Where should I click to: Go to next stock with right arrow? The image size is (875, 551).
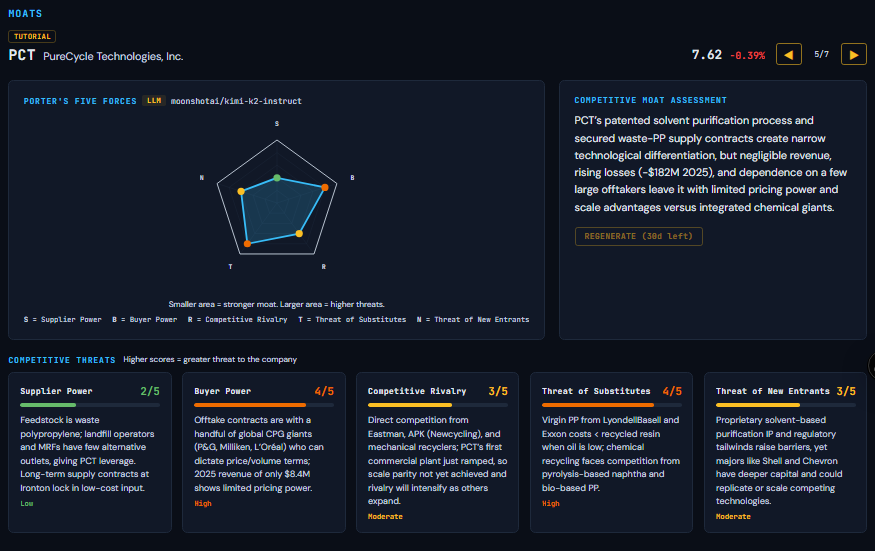pos(853,54)
